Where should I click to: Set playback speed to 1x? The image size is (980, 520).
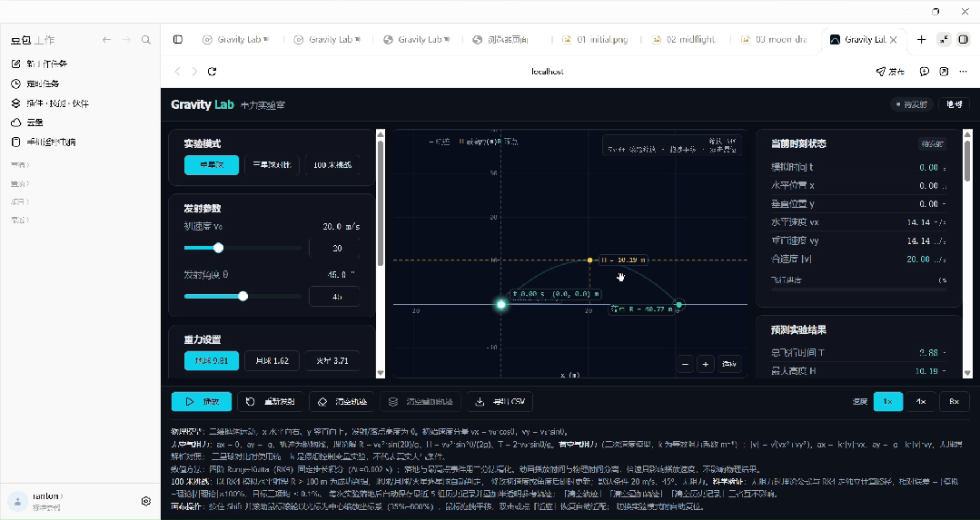tap(888, 401)
